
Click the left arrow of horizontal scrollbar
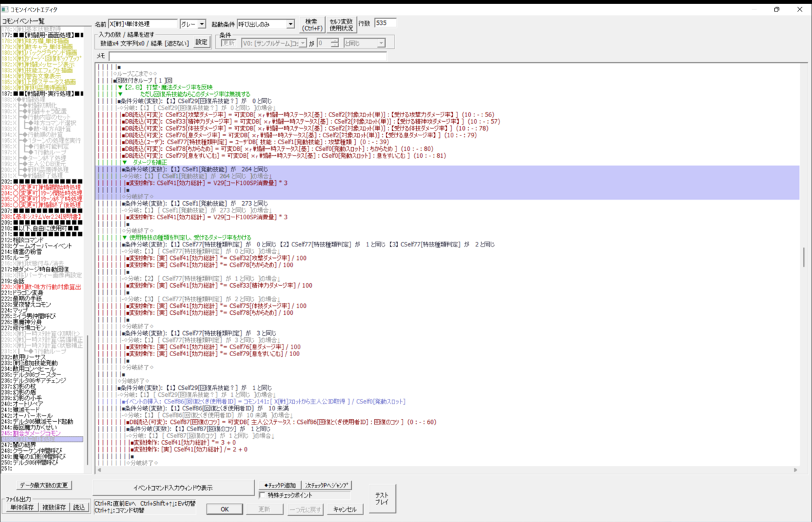tap(99, 471)
